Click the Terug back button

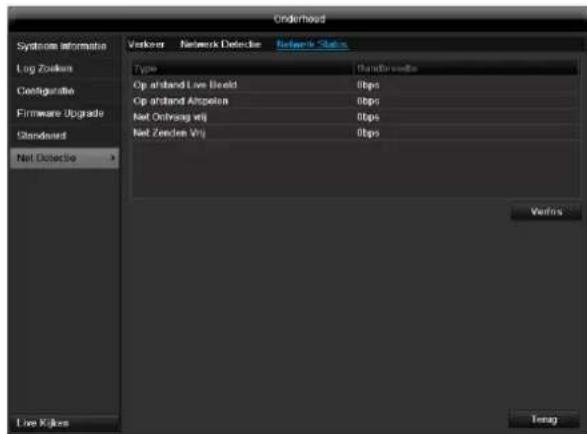[x=544, y=419]
